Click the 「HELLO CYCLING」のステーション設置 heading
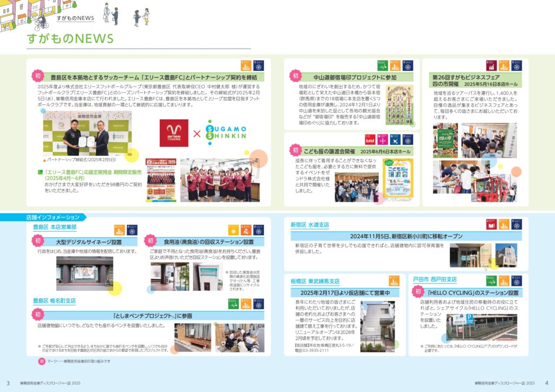The width and height of the screenshot is (555, 392). tap(473, 293)
